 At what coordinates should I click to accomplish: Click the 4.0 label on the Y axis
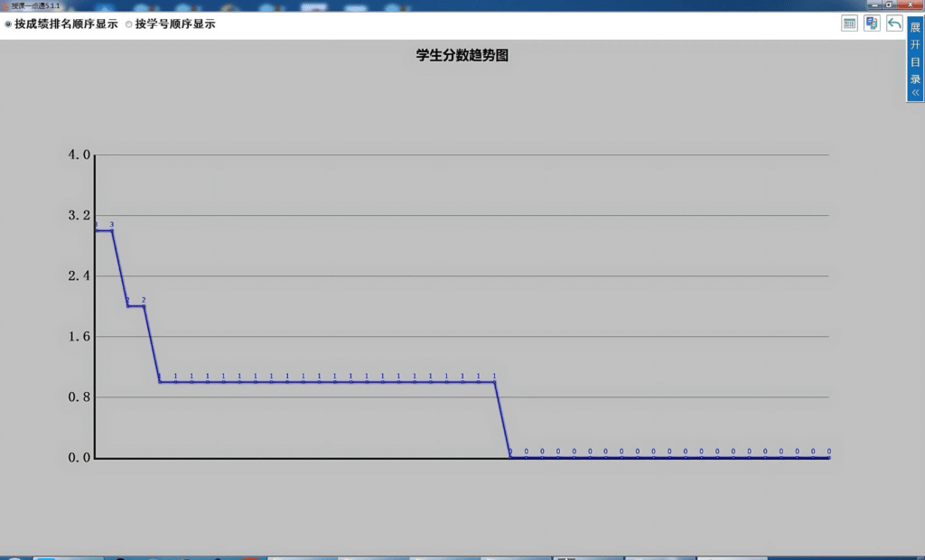(79, 154)
